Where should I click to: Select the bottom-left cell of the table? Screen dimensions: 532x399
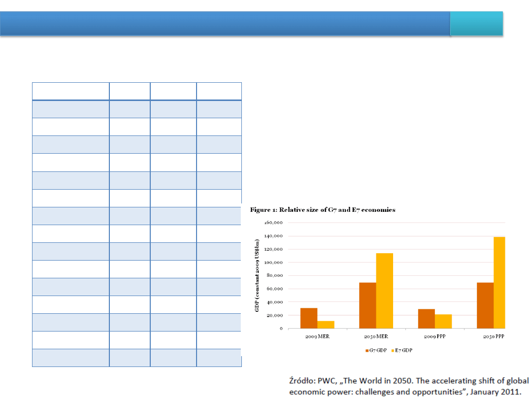(70, 358)
